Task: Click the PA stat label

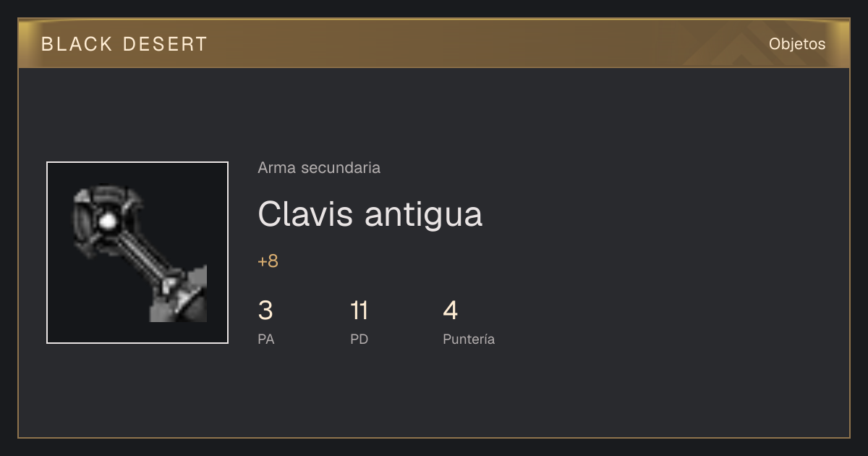Action: tap(265, 339)
